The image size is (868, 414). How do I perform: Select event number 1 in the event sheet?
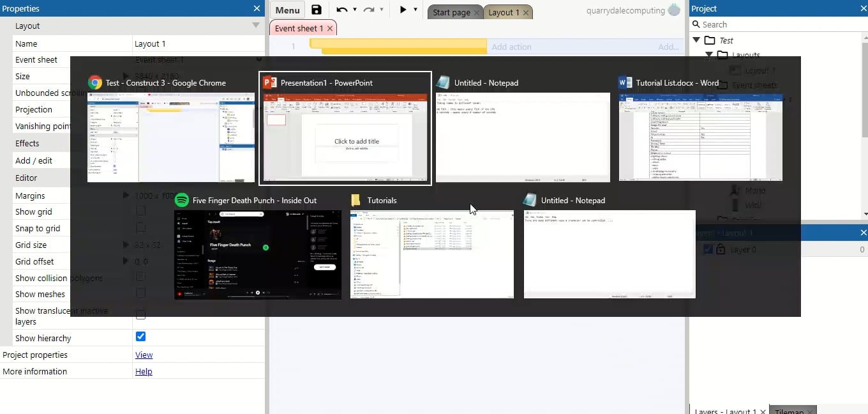click(293, 46)
